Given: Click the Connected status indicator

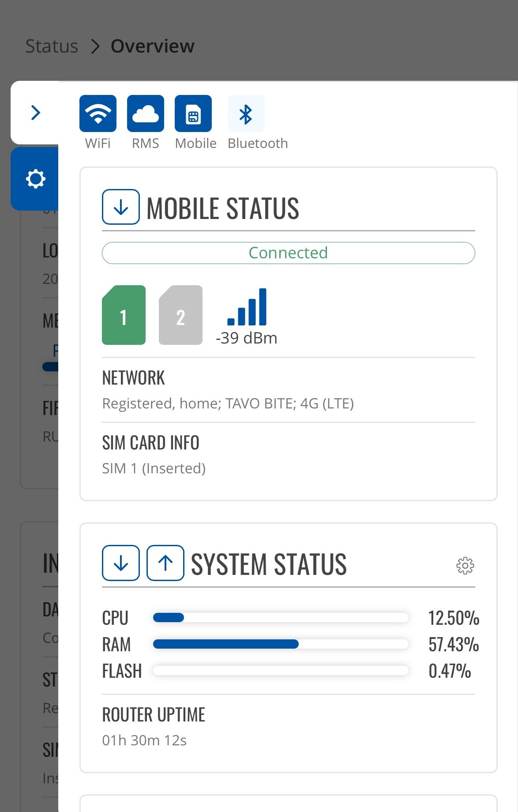Looking at the screenshot, I should (x=288, y=253).
